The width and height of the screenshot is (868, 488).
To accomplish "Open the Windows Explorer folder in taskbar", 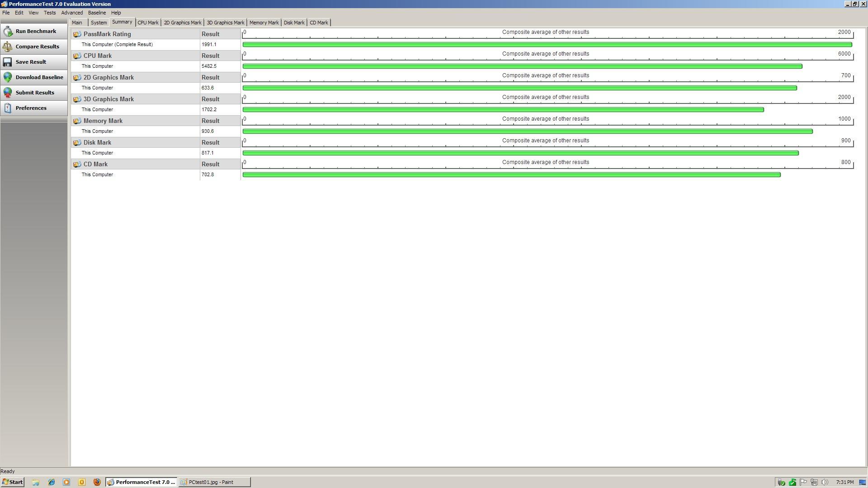I will pyautogui.click(x=36, y=482).
